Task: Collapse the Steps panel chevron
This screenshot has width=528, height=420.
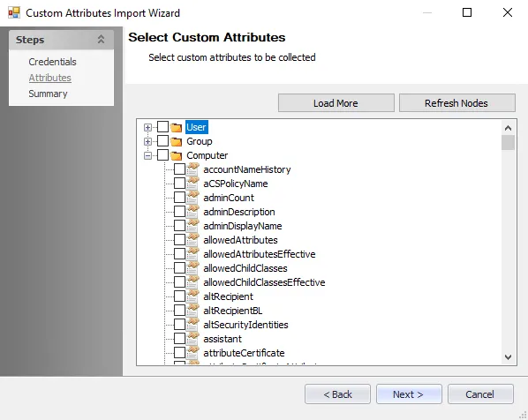Action: (x=101, y=40)
